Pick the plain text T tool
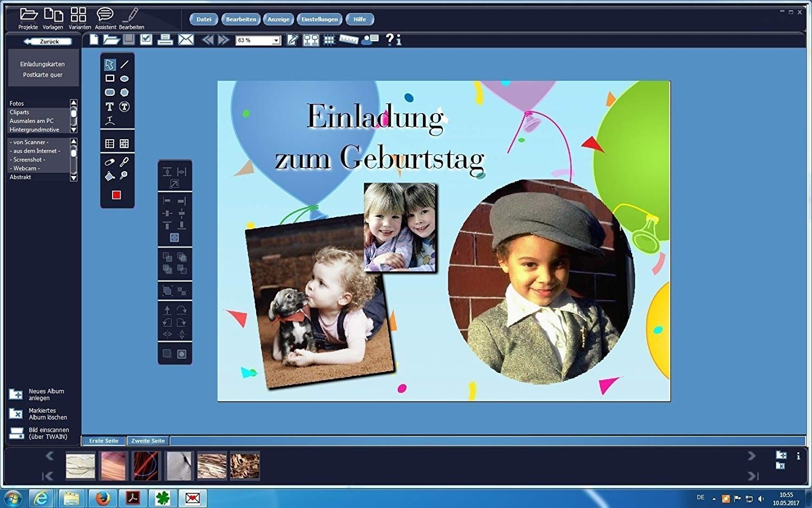The width and height of the screenshot is (812, 508). point(109,107)
